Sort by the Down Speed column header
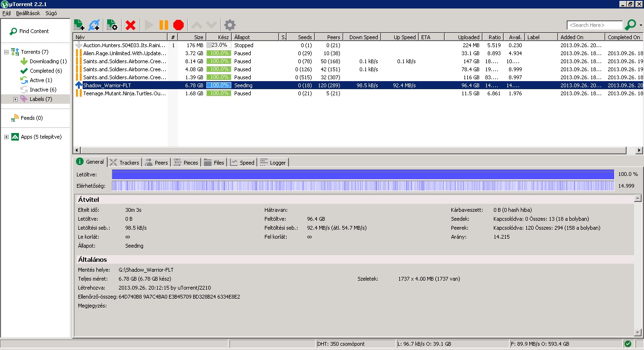Viewport: 644px width, 350px height. click(x=362, y=37)
